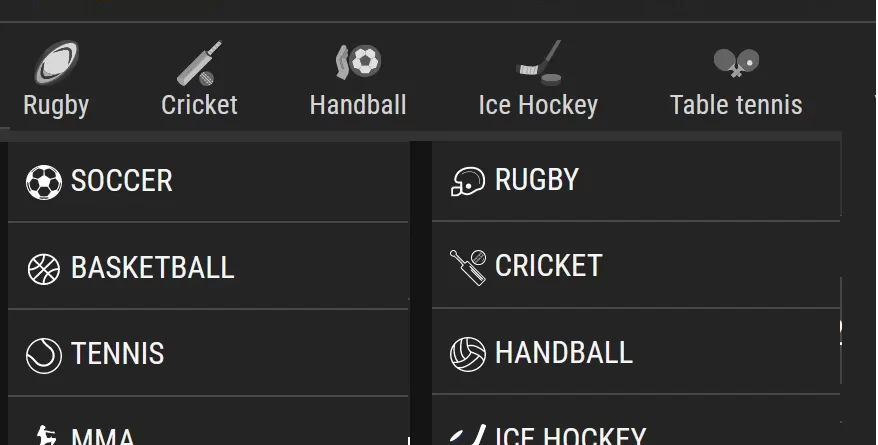Click the rugby ball icon in top bar
Image resolution: width=878 pixels, height=445 pixels.
click(x=56, y=62)
